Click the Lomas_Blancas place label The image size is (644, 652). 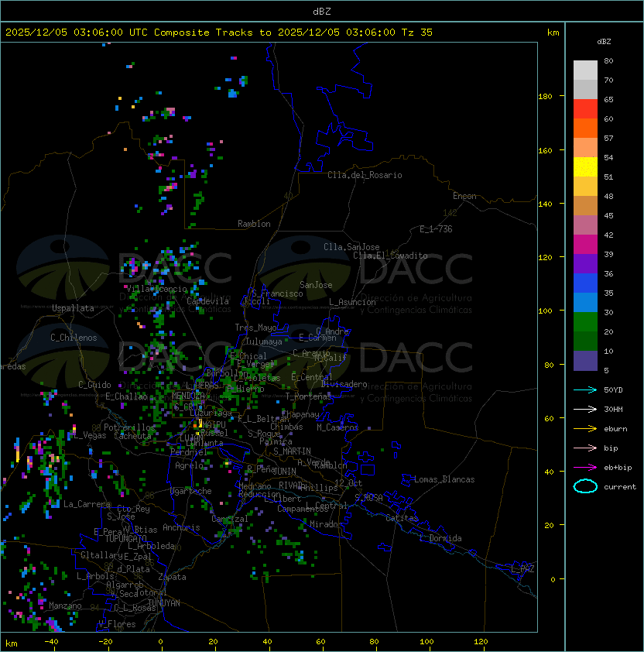(444, 479)
